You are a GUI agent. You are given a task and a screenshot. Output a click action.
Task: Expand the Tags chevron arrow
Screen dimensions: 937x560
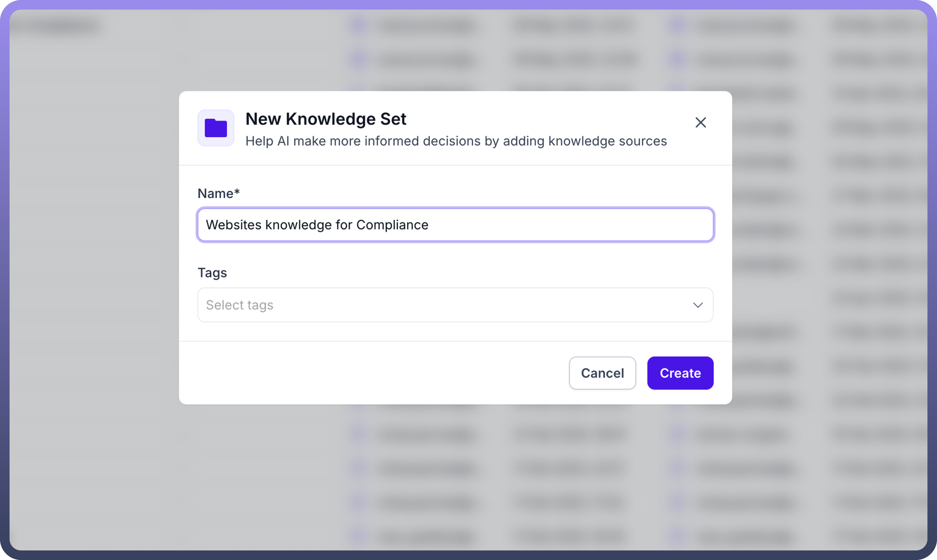pyautogui.click(x=698, y=305)
